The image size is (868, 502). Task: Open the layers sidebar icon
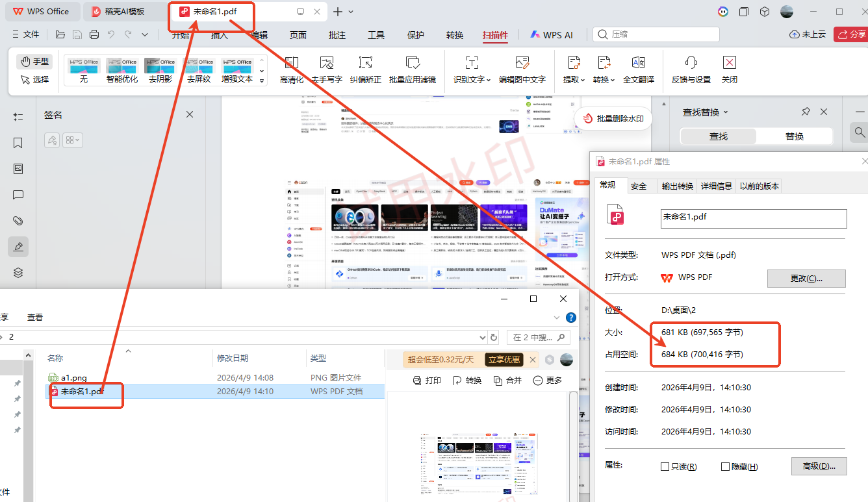tap(18, 273)
